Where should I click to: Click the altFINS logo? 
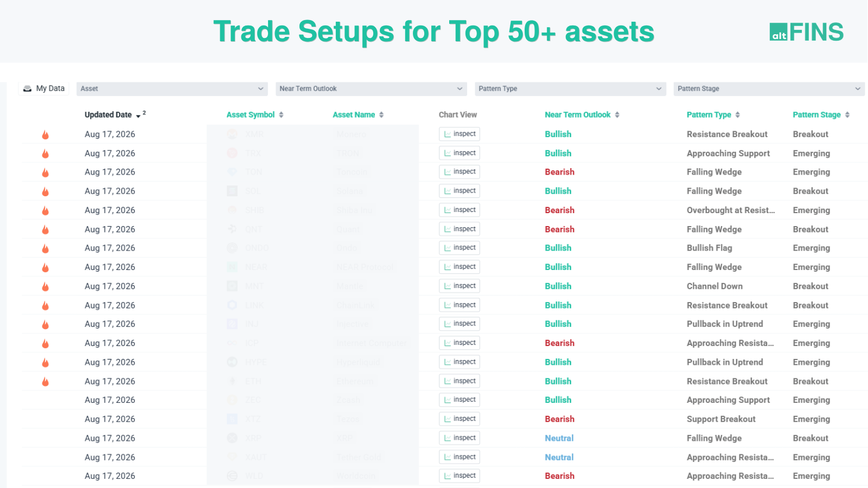[x=806, y=32]
